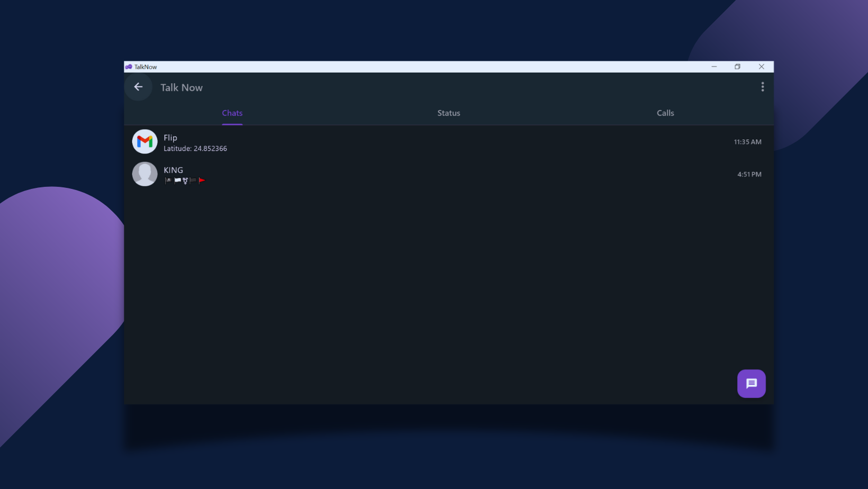Click the Latitude coordinate preview text
This screenshot has width=868, height=489.
point(196,149)
